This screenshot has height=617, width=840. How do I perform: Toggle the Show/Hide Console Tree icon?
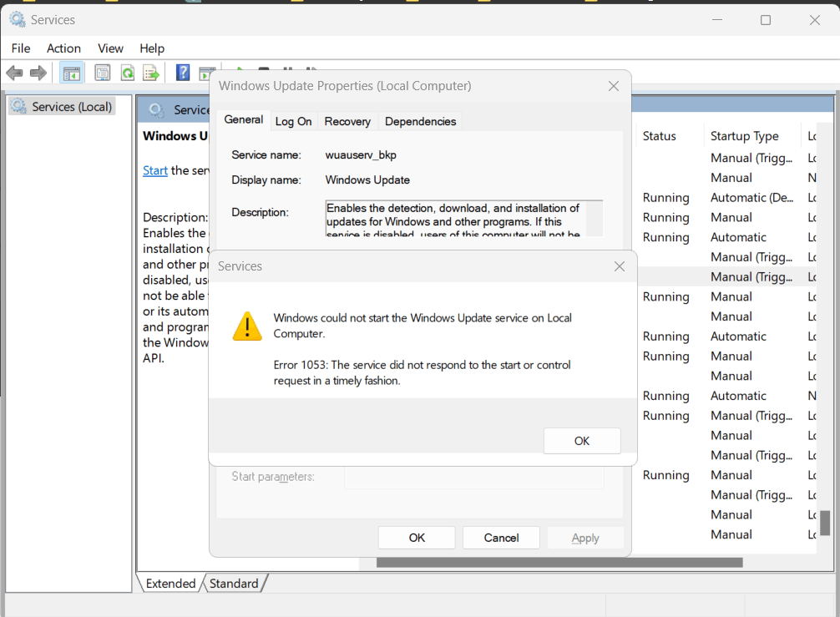pos(71,73)
